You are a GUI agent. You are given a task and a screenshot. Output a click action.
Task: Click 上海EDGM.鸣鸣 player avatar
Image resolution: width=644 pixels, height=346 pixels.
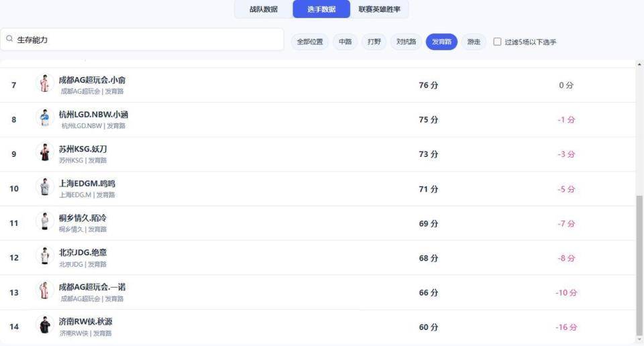(x=44, y=188)
